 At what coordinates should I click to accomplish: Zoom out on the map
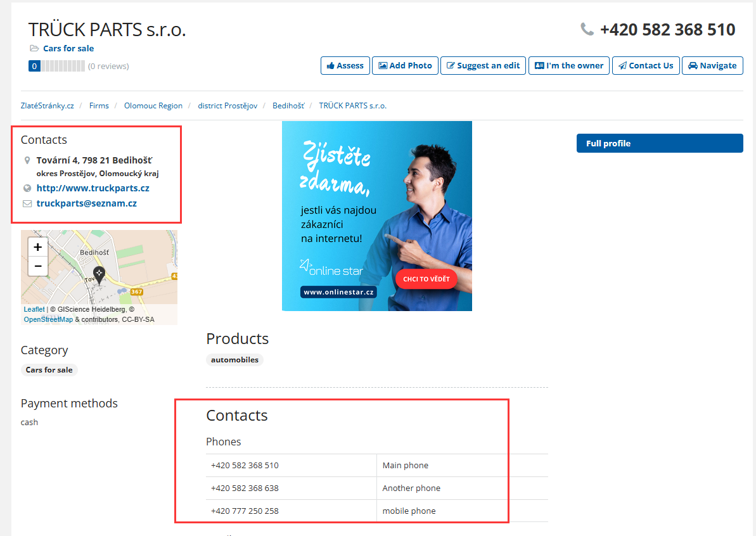pyautogui.click(x=37, y=266)
